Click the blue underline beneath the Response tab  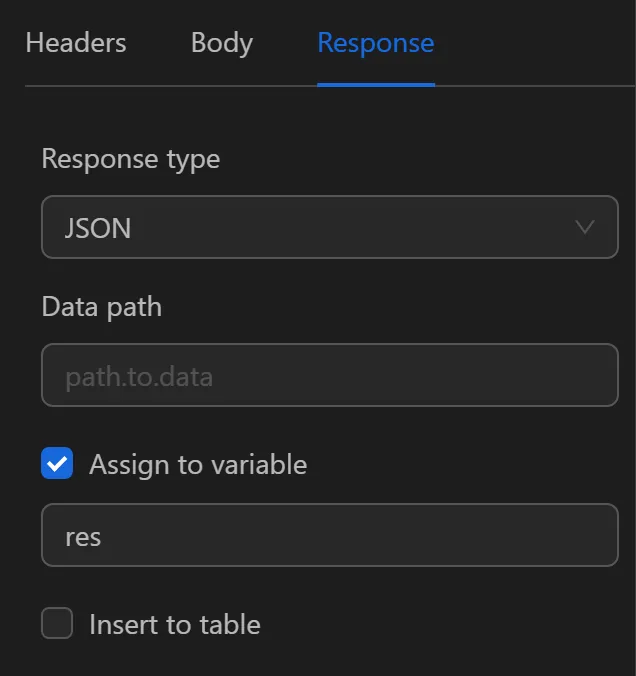[375, 84]
